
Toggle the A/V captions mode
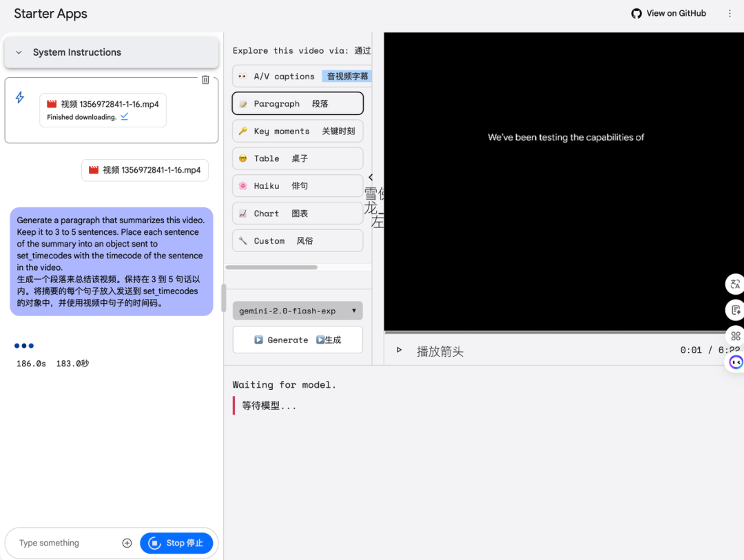[x=298, y=76]
